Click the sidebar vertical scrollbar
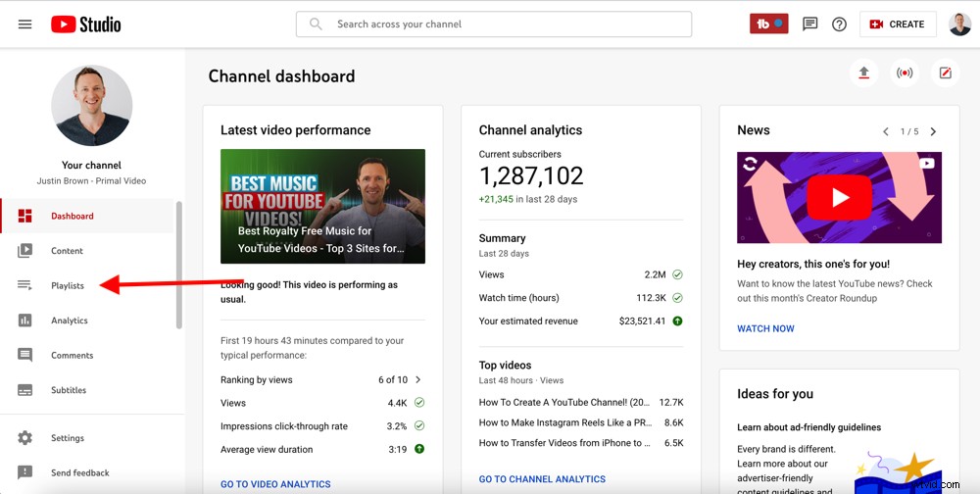Screen dimensions: 980x494 coord(179,265)
